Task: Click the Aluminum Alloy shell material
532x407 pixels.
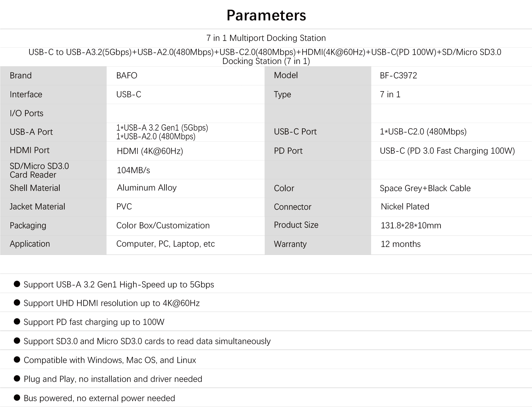Action: 147,187
